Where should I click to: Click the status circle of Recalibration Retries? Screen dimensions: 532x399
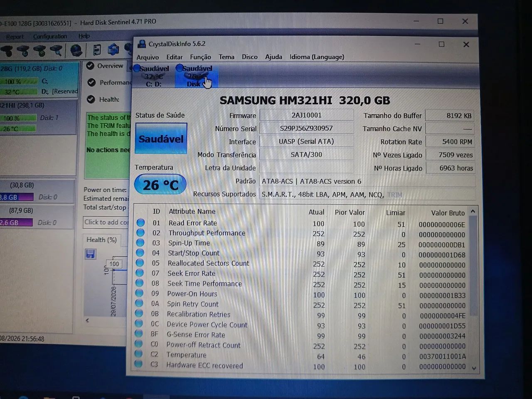139,313
